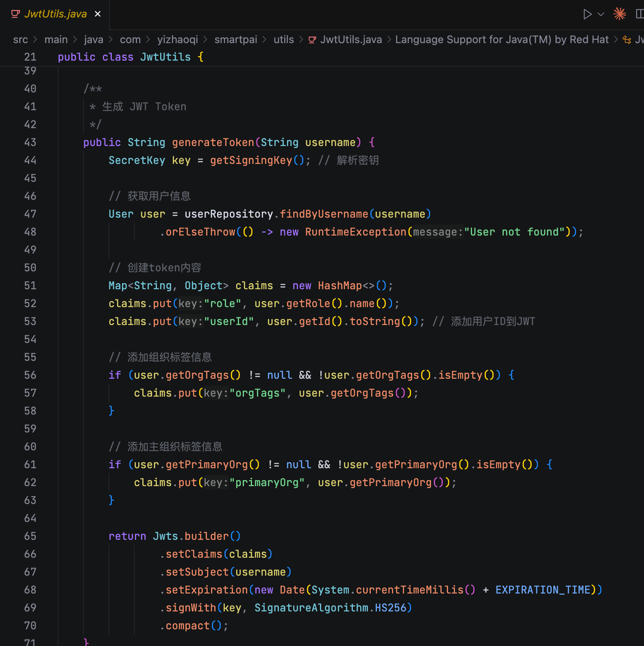Click the '解析密钥' comment on line 44
Viewport: 644px width, 646px height.
(358, 160)
